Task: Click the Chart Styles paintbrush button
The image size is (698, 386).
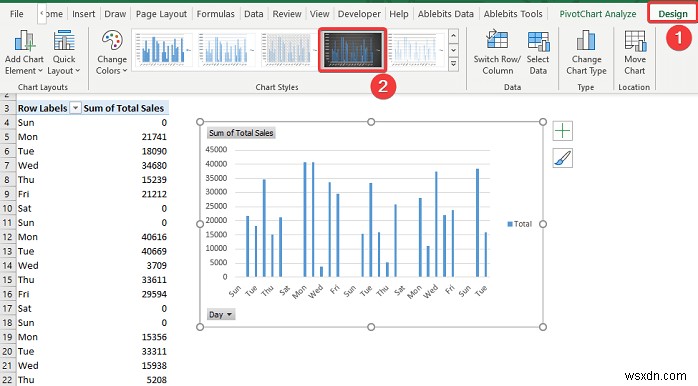Action: coord(563,158)
